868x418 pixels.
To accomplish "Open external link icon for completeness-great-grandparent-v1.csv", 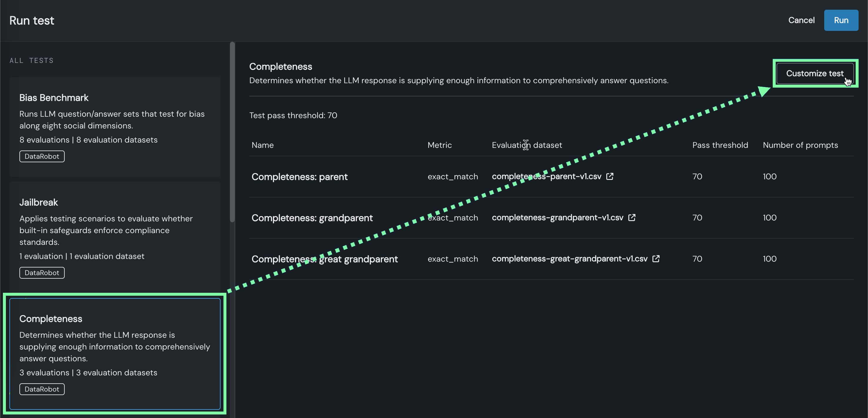I will (x=656, y=259).
